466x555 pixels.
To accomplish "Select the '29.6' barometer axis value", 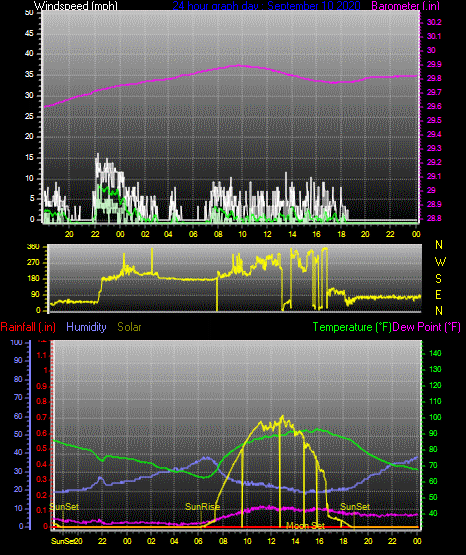I will tap(434, 107).
